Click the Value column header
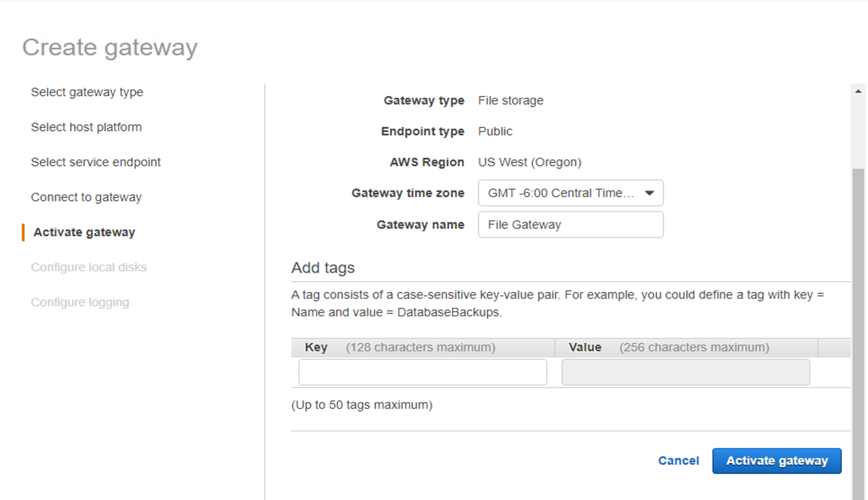 (x=585, y=346)
